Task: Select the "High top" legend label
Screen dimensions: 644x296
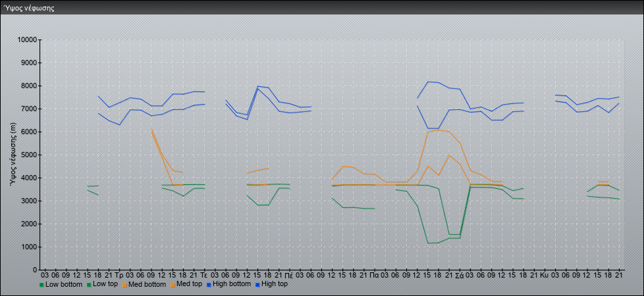Action: [x=275, y=284]
